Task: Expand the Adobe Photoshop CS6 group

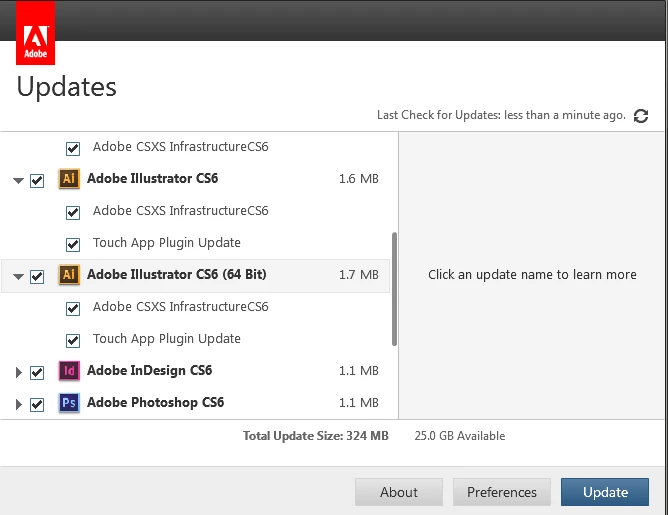Action: (18, 404)
